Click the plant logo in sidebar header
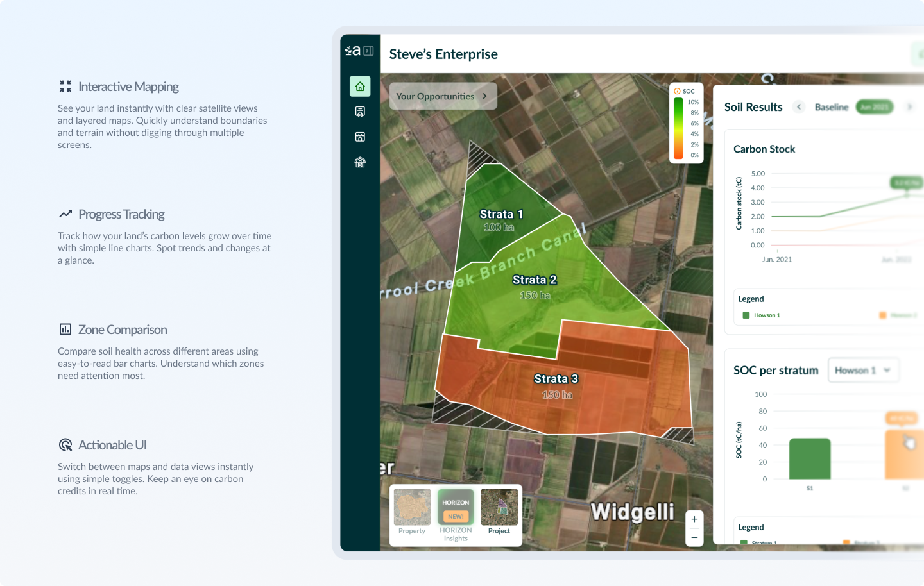The height and width of the screenshot is (586, 924). pos(352,51)
